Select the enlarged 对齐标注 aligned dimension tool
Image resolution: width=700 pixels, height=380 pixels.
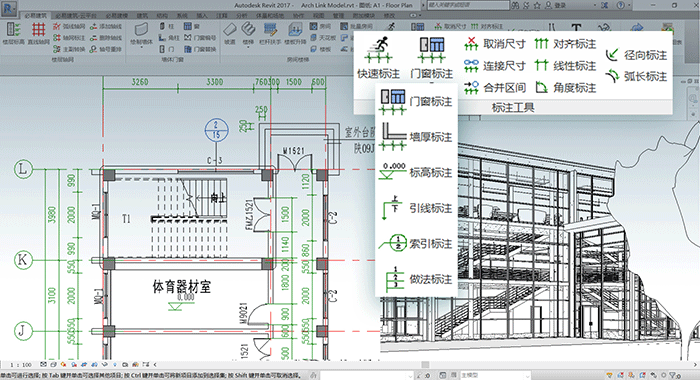pyautogui.click(x=565, y=44)
